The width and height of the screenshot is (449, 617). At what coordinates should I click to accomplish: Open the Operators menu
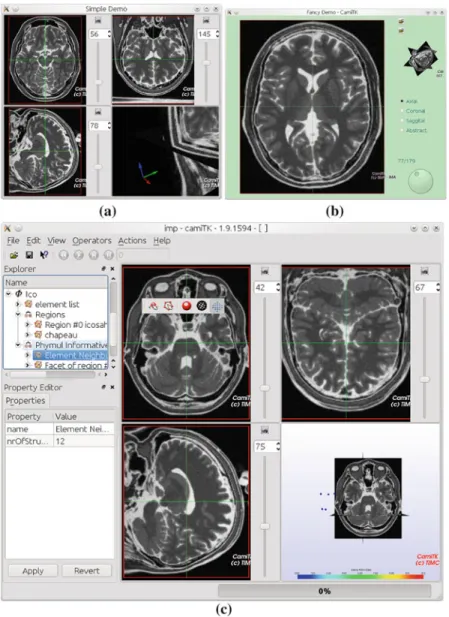click(x=92, y=240)
